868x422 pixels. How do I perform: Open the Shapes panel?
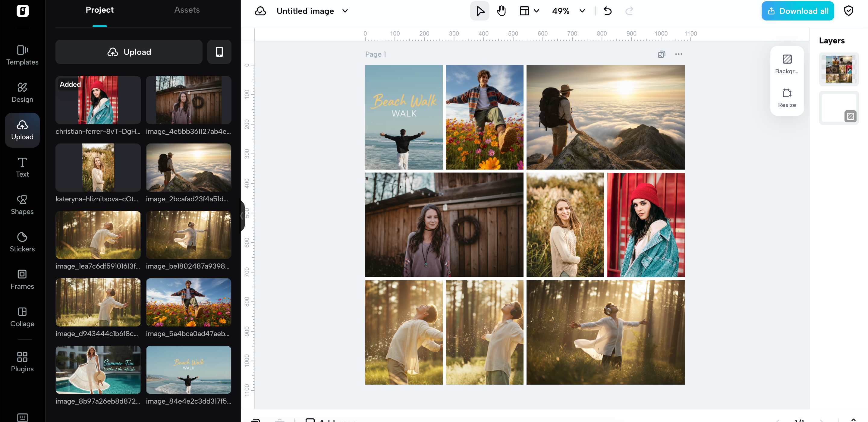coord(22,205)
